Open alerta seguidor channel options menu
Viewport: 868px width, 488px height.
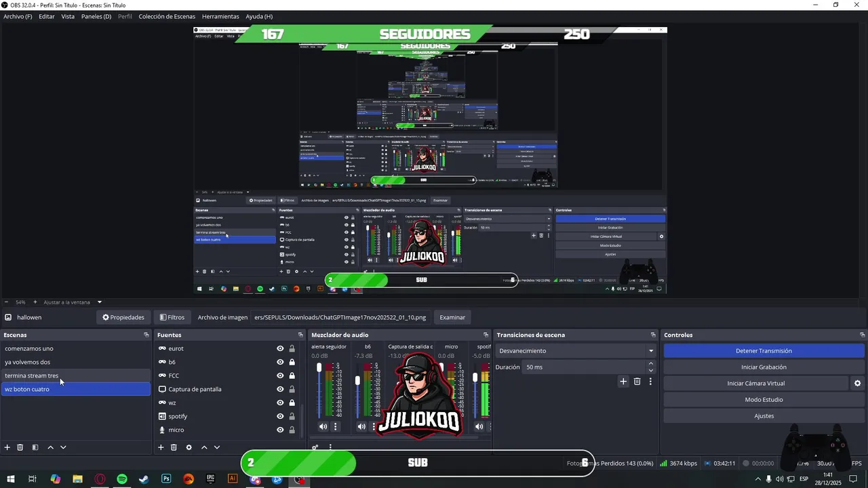click(x=335, y=427)
